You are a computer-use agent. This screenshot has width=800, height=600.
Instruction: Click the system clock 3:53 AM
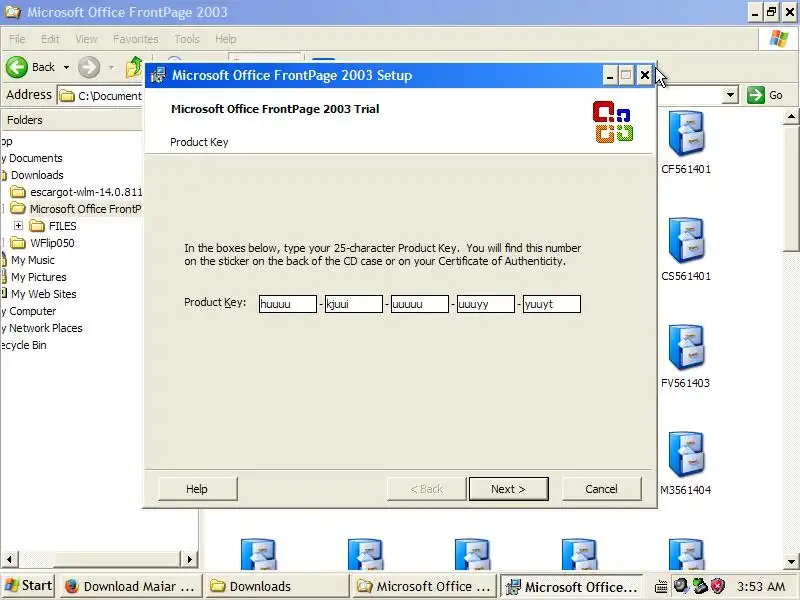click(761, 586)
